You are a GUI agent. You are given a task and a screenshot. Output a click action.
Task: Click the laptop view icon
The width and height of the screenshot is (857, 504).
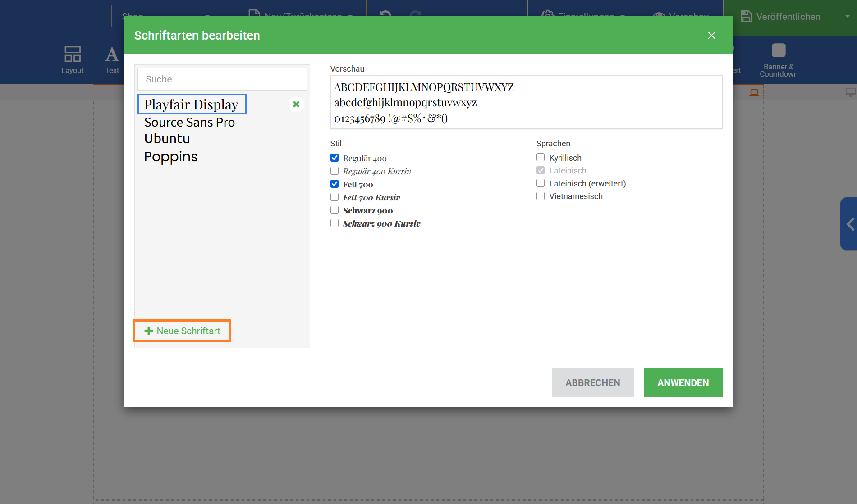pos(754,92)
